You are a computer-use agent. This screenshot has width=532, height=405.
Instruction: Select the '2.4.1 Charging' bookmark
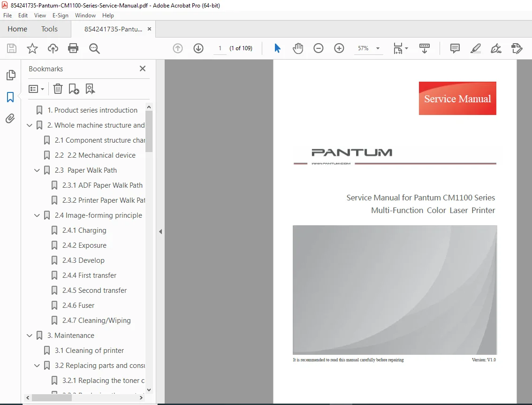(x=84, y=230)
